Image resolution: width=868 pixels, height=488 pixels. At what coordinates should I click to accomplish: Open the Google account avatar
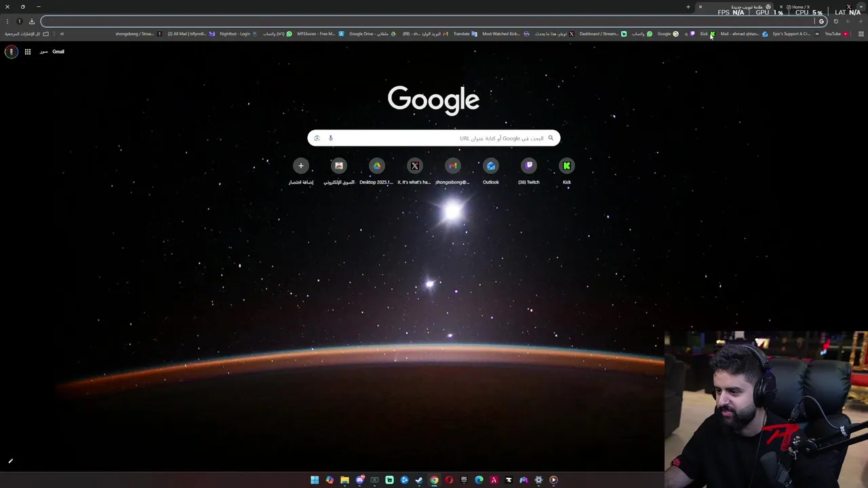(x=11, y=52)
